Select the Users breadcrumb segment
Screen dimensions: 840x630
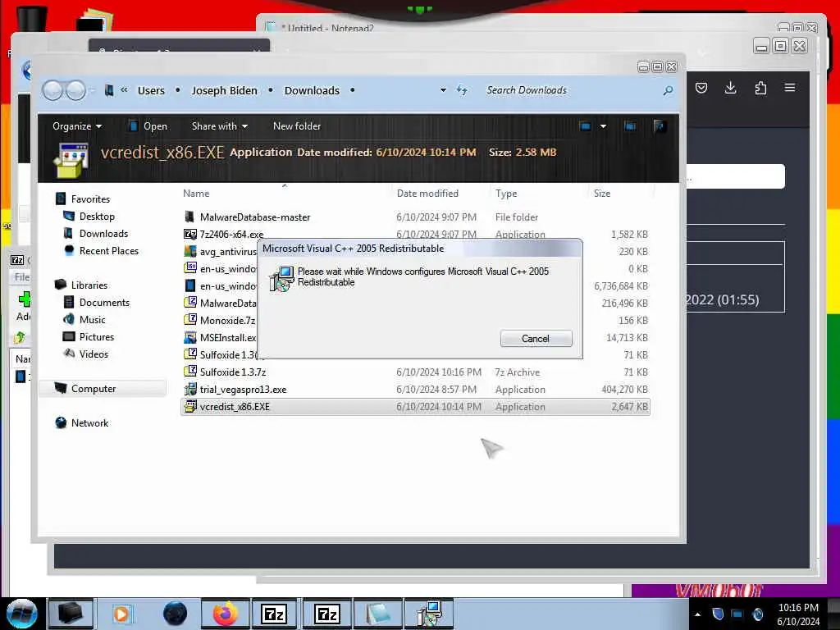pos(151,90)
